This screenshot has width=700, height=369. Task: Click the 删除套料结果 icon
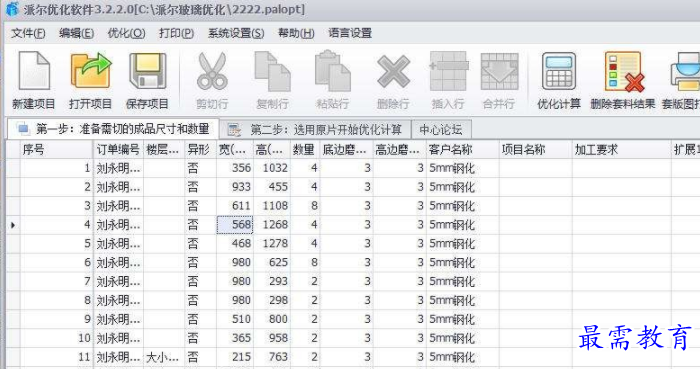624,71
